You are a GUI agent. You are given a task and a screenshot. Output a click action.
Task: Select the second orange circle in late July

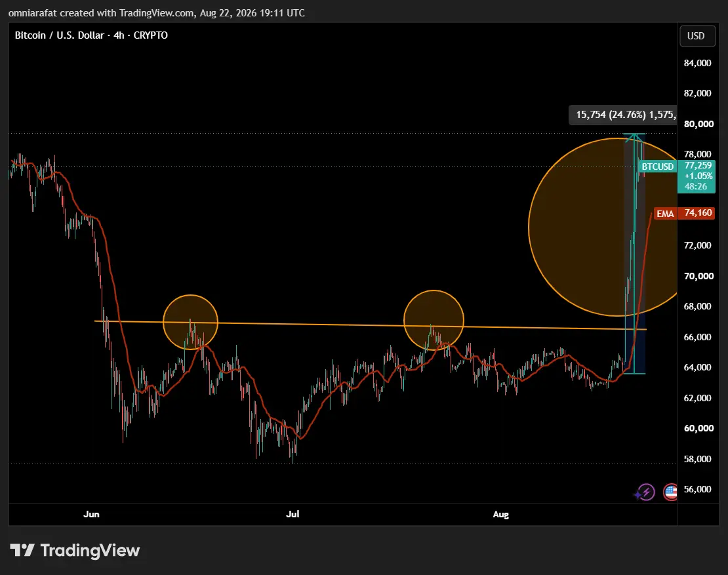click(x=434, y=320)
